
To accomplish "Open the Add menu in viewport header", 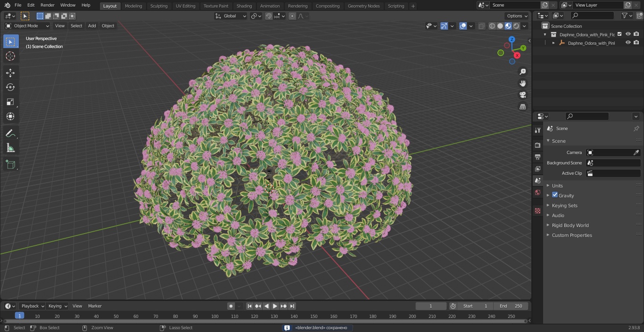I will [92, 26].
